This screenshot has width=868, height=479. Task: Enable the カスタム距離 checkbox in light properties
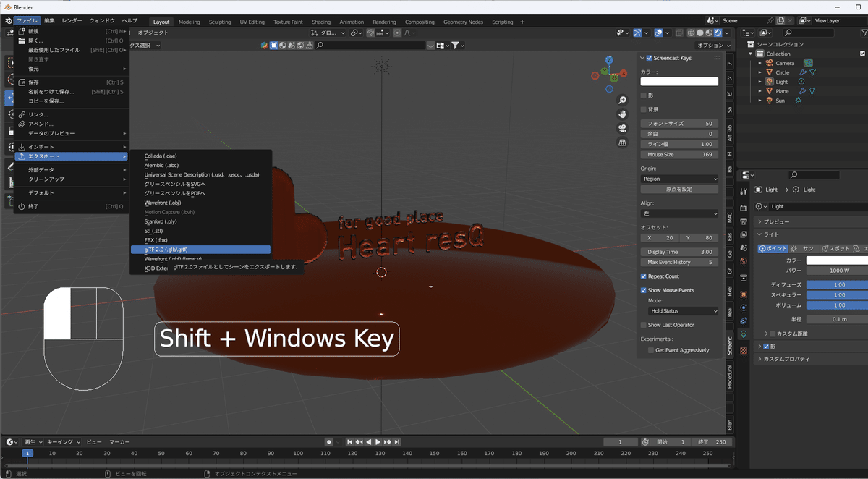click(x=772, y=334)
